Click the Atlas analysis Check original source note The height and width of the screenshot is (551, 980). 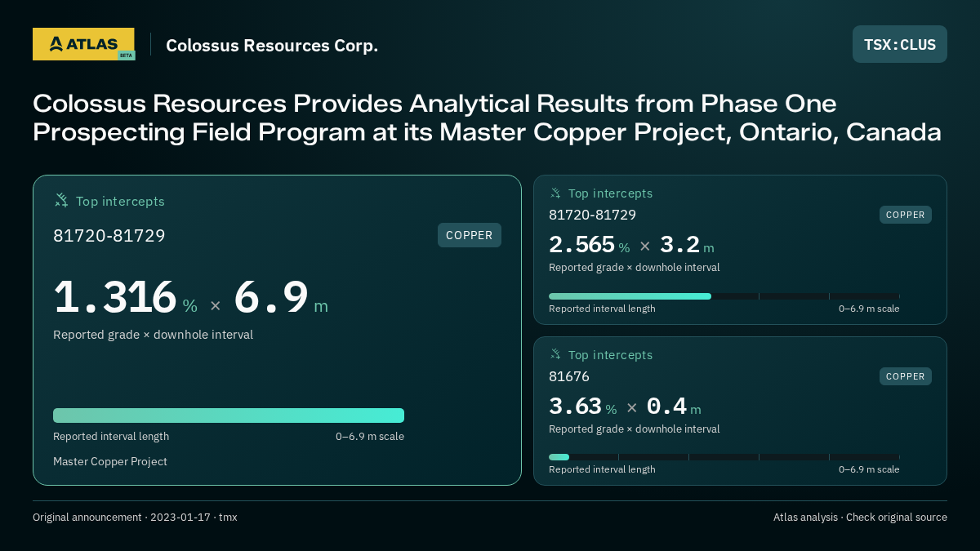coord(860,517)
